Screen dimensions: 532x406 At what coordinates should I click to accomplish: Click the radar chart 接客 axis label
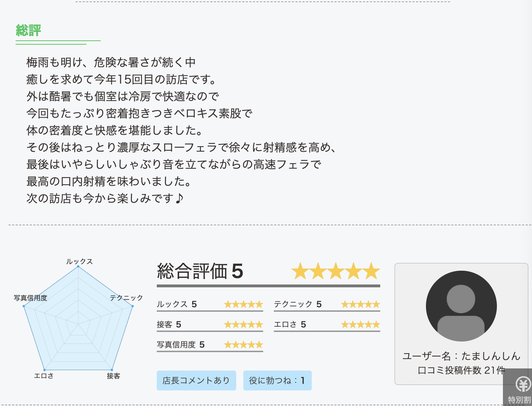coord(113,376)
